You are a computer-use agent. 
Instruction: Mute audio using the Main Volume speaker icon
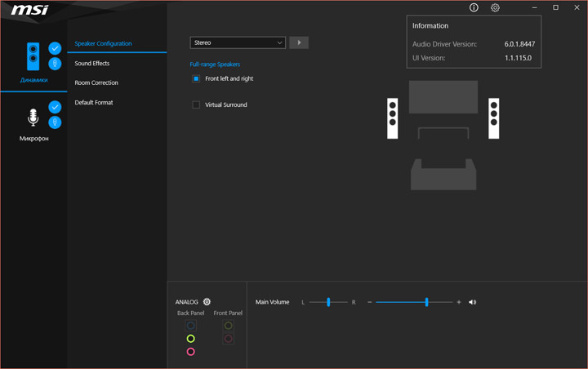tap(472, 302)
